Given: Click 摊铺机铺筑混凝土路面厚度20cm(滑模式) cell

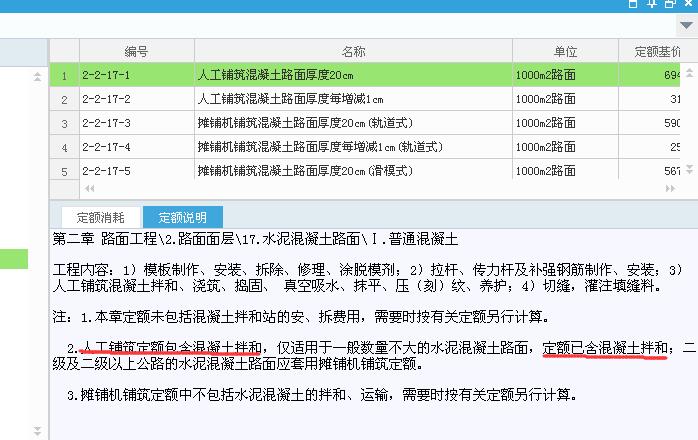Looking at the screenshot, I should [x=353, y=170].
